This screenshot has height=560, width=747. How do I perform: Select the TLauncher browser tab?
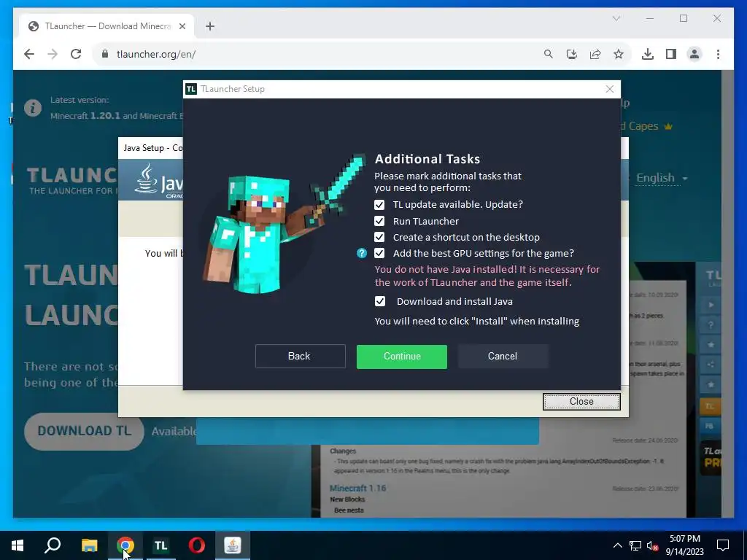click(107, 26)
